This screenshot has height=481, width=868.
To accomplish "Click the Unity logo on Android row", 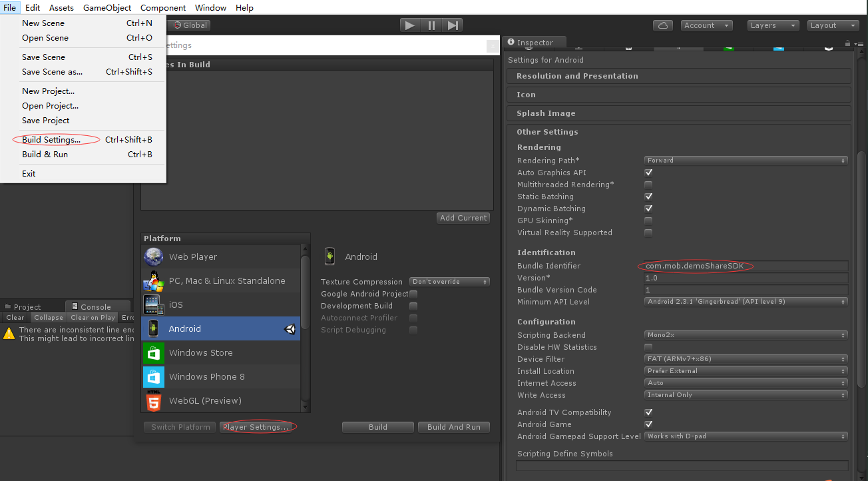I will [x=291, y=328].
